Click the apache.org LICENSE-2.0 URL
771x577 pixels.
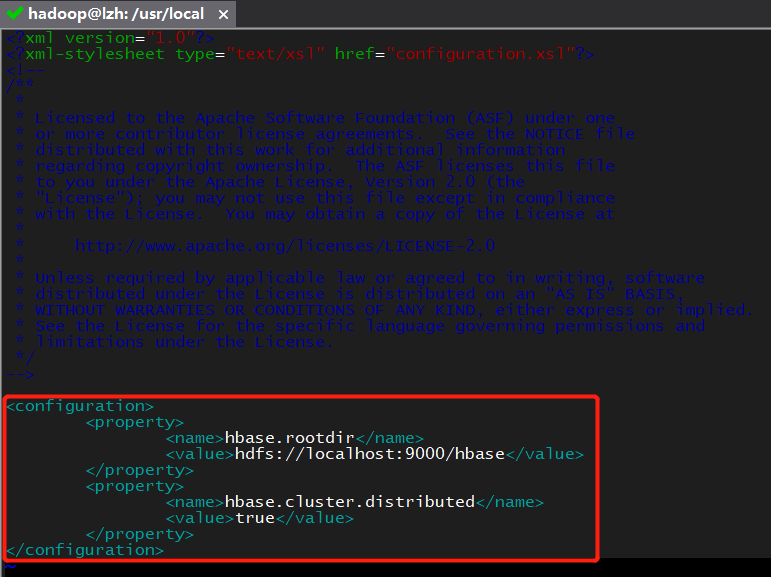point(285,245)
